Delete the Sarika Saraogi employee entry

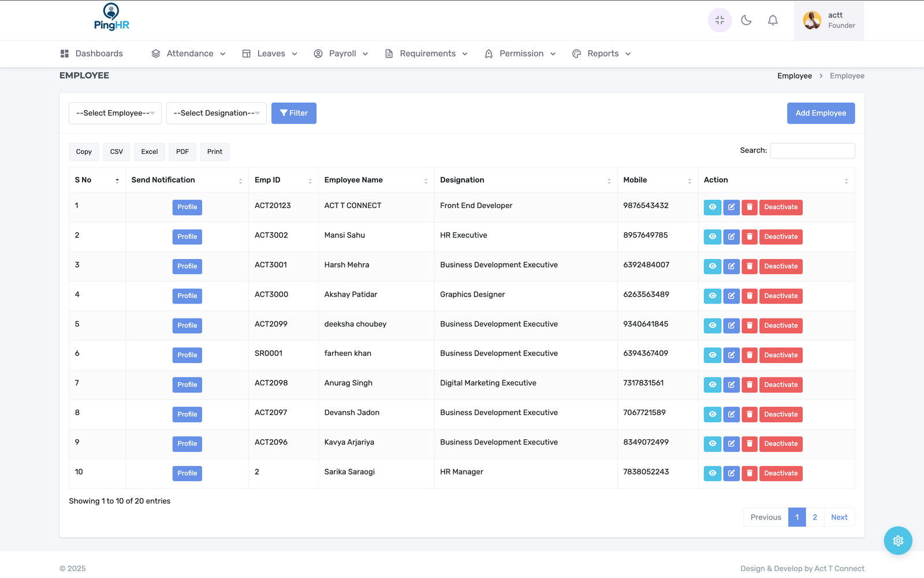click(749, 473)
